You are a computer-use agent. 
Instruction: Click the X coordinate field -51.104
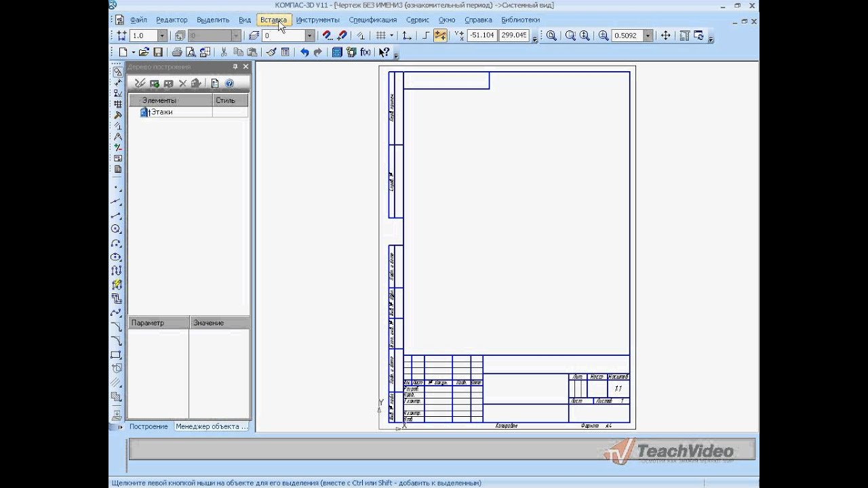coord(482,35)
